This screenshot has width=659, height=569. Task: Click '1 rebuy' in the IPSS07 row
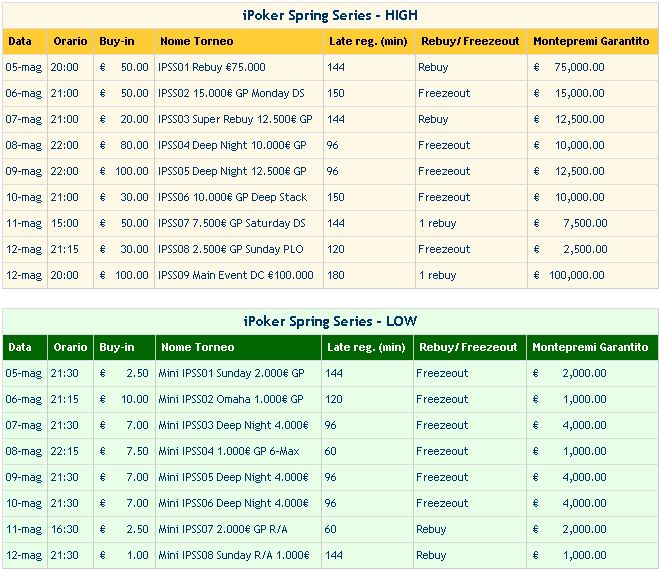pyautogui.click(x=437, y=224)
